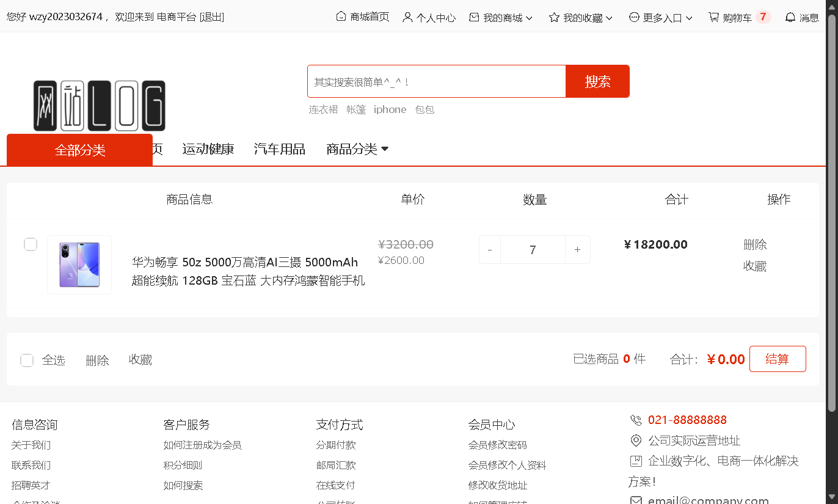Viewport: 838px width, 504px height.
Task: Click the 结算 checkout button
Action: [778, 359]
